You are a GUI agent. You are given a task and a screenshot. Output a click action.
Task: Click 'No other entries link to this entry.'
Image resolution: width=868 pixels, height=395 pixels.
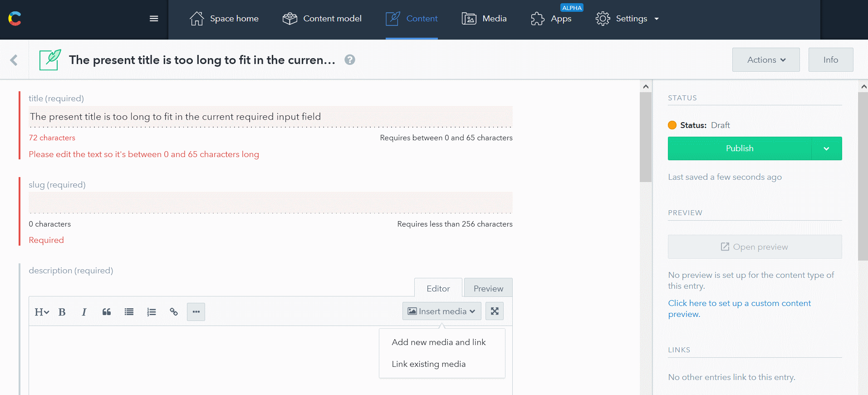point(732,377)
